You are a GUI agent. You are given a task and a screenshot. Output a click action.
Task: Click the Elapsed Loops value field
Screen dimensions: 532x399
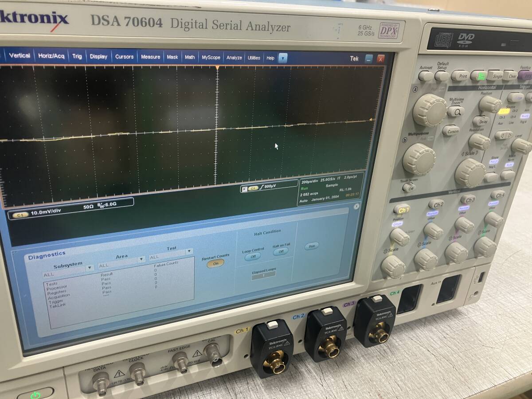point(263,275)
